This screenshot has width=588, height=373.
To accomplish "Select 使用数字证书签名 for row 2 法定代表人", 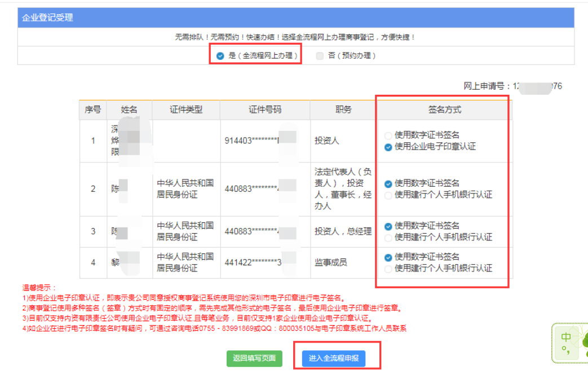I will (388, 183).
